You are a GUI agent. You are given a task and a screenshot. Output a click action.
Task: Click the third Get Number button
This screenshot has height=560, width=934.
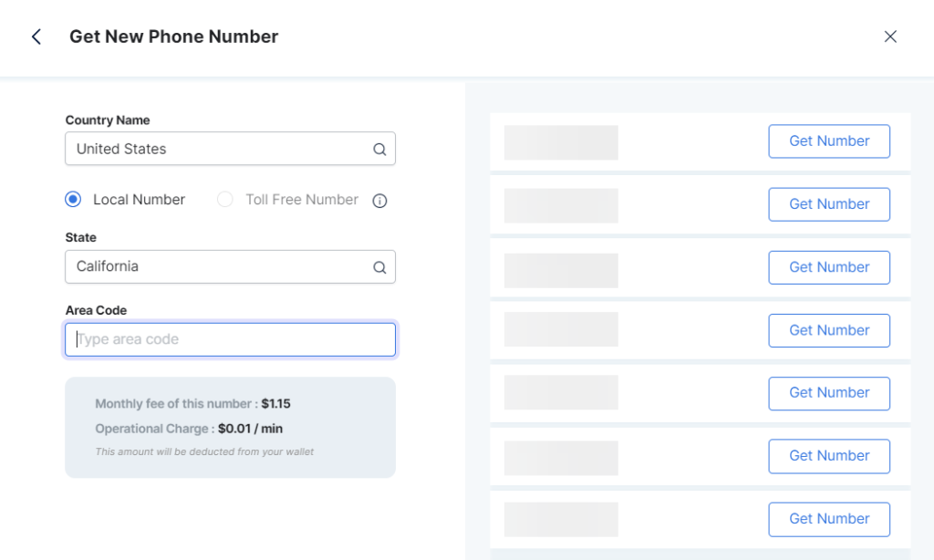coord(828,266)
